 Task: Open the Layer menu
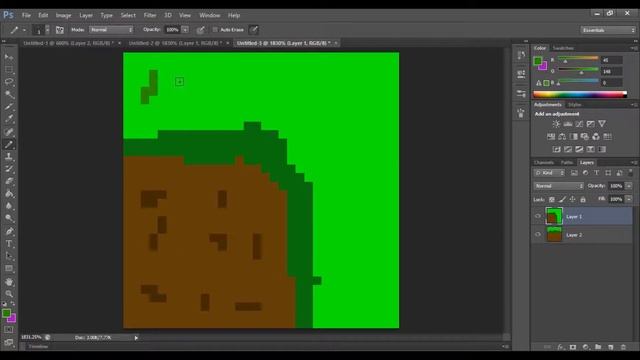pyautogui.click(x=86, y=15)
